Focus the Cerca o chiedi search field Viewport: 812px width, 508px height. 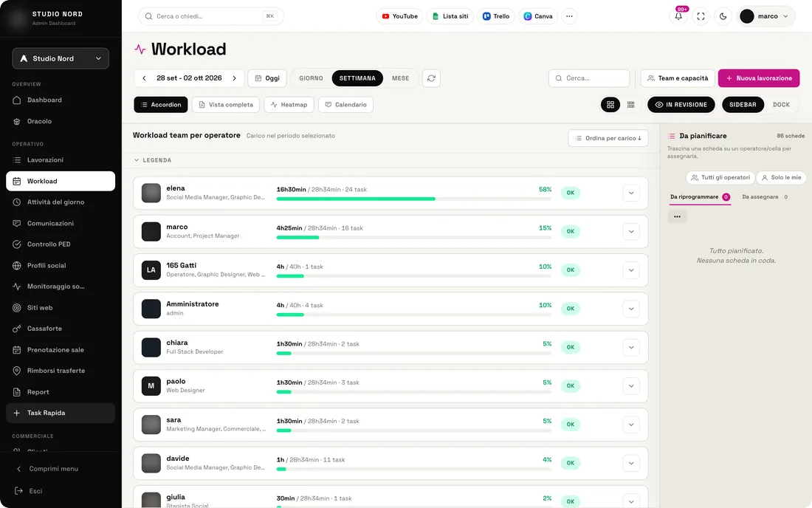tap(211, 16)
